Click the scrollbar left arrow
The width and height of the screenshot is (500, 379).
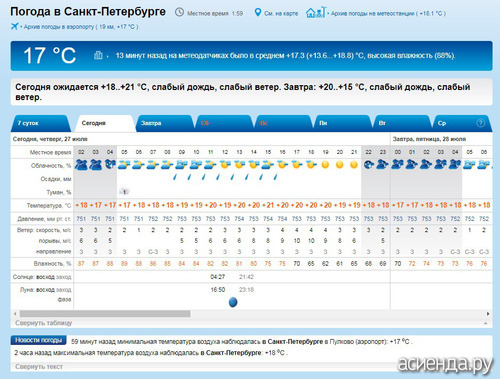click(x=15, y=314)
